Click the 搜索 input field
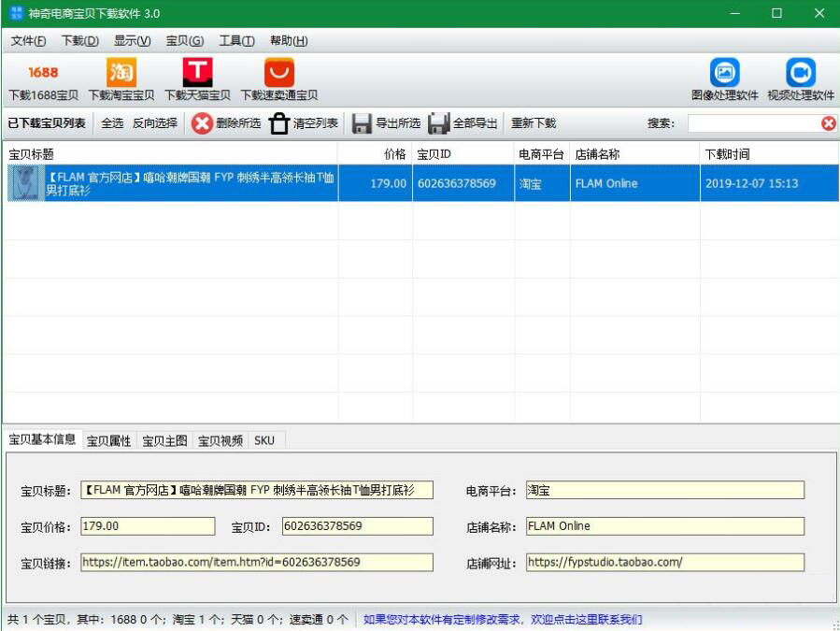This screenshot has width=840, height=631. (x=753, y=123)
